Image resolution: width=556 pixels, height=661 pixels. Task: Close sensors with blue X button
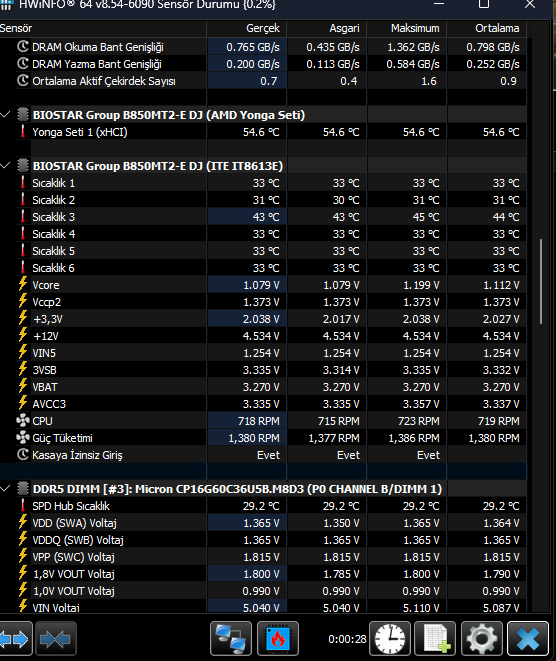[528, 639]
